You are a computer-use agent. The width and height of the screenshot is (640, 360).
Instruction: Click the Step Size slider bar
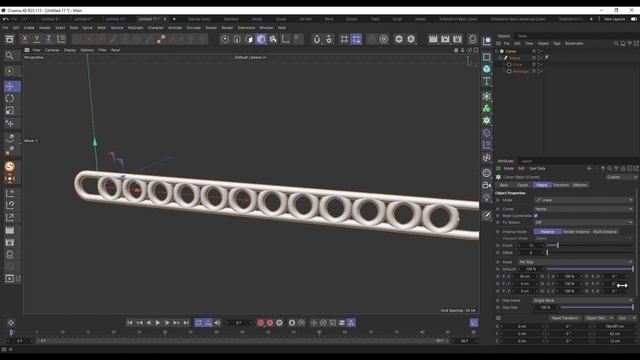(597, 307)
